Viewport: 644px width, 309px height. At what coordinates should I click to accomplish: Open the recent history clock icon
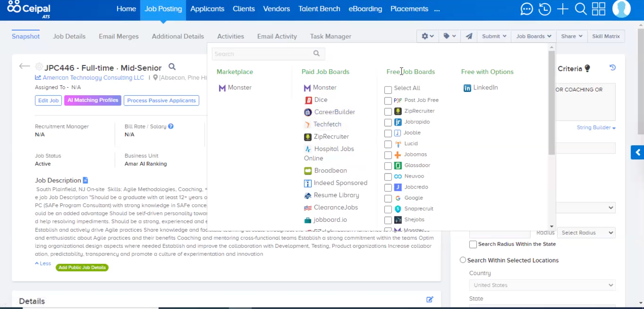click(544, 9)
